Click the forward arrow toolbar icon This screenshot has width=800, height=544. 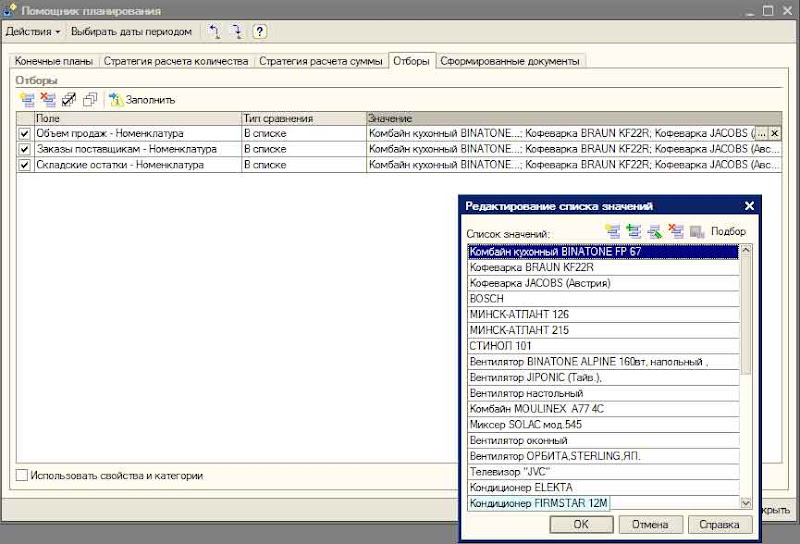point(236,32)
